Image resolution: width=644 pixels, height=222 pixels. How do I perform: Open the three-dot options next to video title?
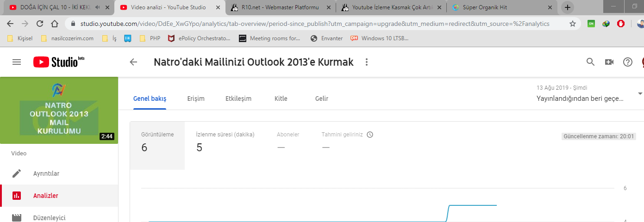[x=367, y=62]
